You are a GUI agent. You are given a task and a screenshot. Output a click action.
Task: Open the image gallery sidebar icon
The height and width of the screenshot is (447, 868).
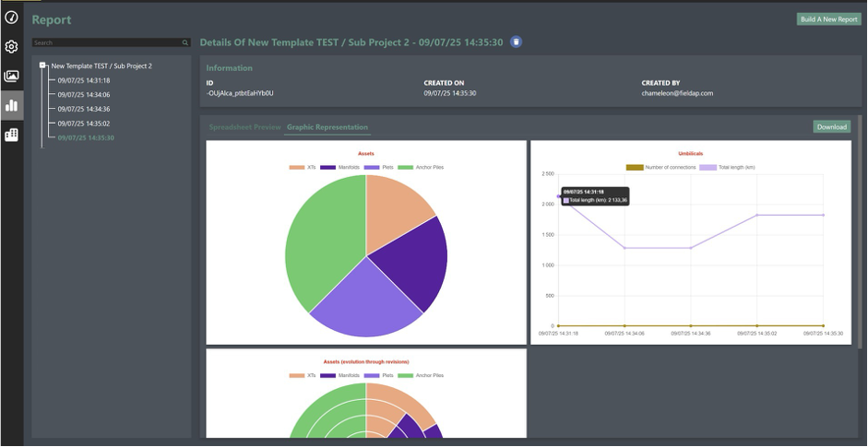11,76
